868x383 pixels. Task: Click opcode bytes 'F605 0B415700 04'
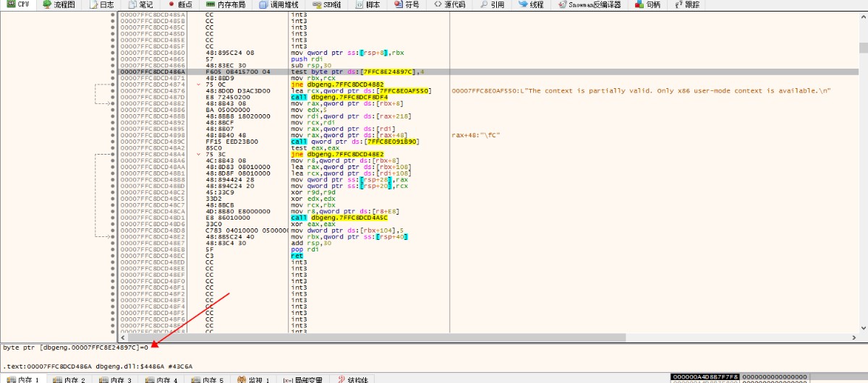(238, 72)
